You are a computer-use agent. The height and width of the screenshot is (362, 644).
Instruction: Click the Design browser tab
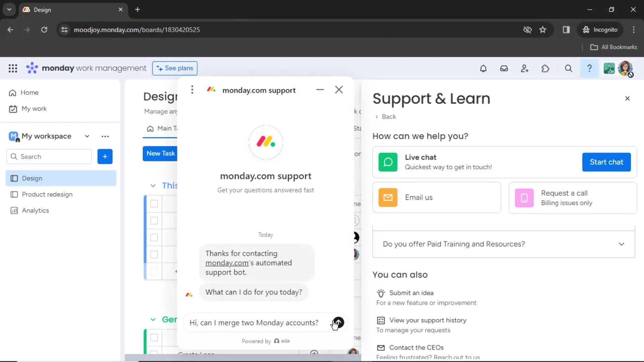coord(73,10)
